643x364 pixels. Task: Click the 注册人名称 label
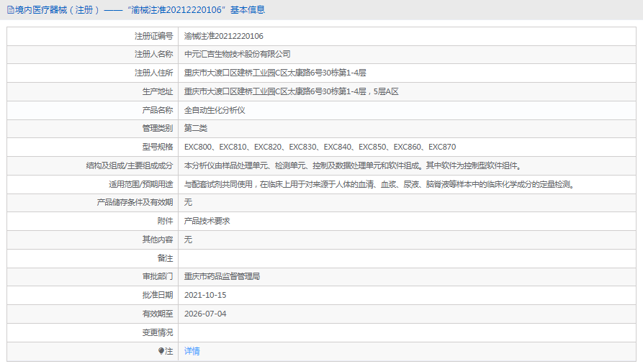click(x=154, y=54)
